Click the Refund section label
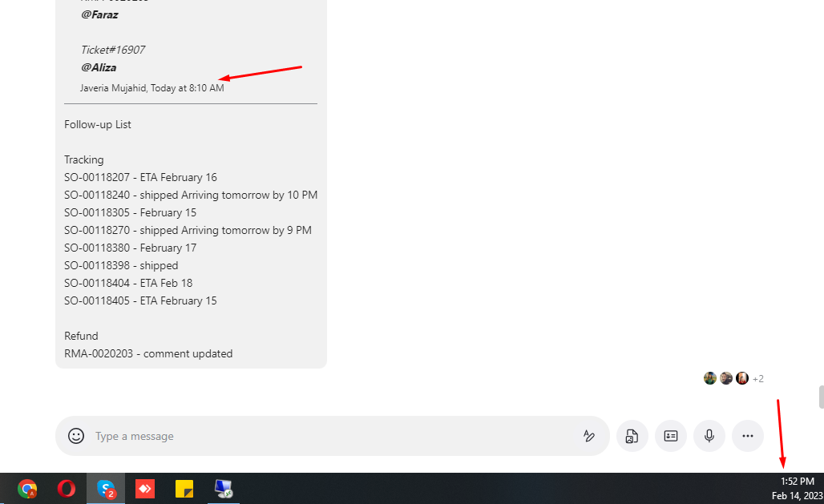 click(x=81, y=336)
